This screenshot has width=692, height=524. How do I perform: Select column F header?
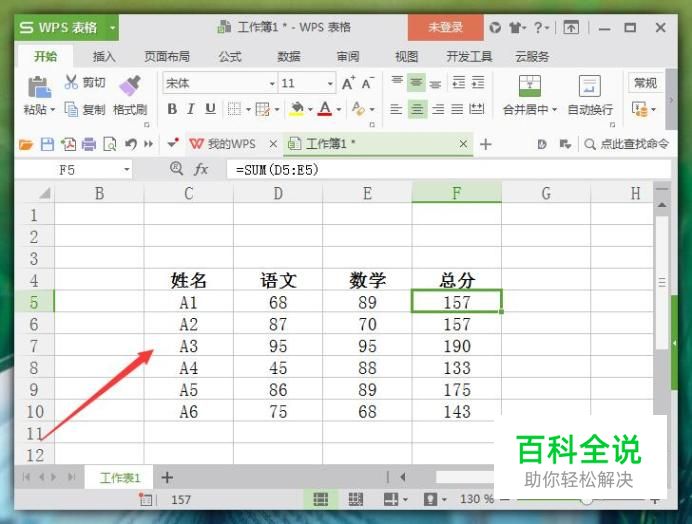tap(456, 193)
